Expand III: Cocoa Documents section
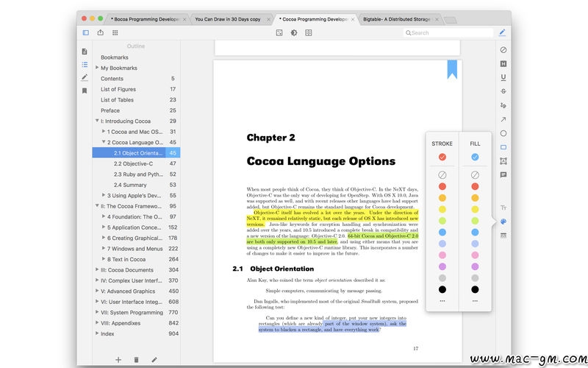Screen dimensions: 588x368 [x=97, y=269]
